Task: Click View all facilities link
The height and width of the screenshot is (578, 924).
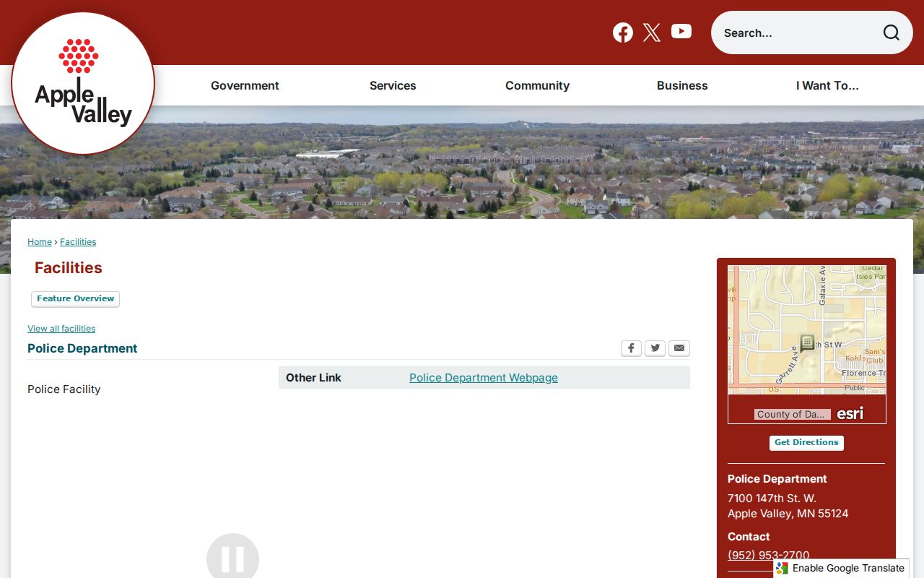Action: point(61,329)
